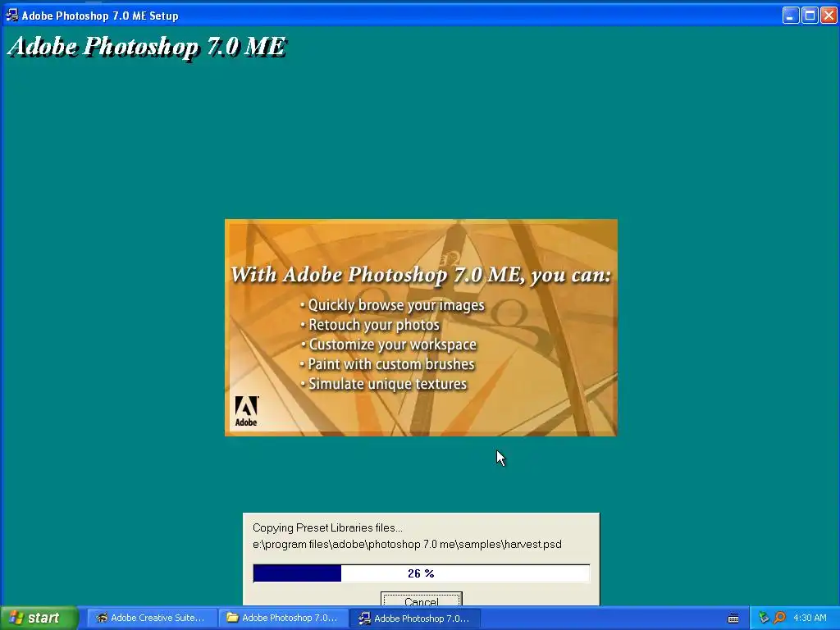Click the magnifier search icon in system tray
The width and height of the screenshot is (840, 630).
[779, 618]
